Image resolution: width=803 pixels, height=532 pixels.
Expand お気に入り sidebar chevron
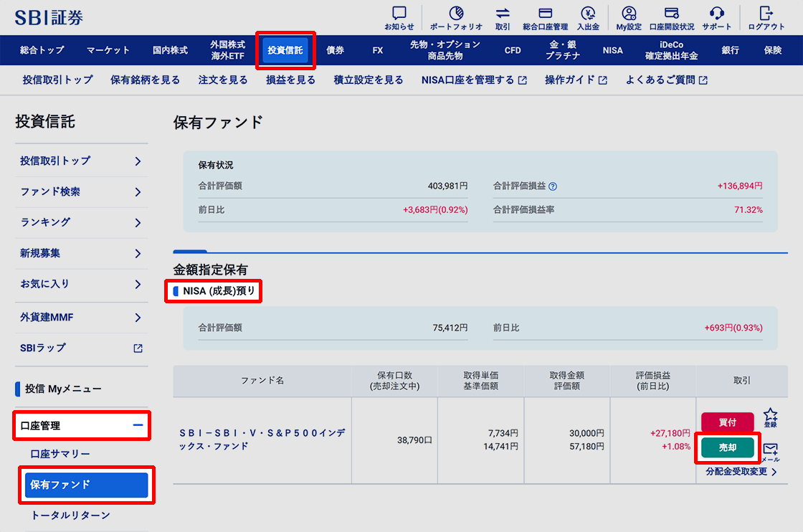point(138,284)
